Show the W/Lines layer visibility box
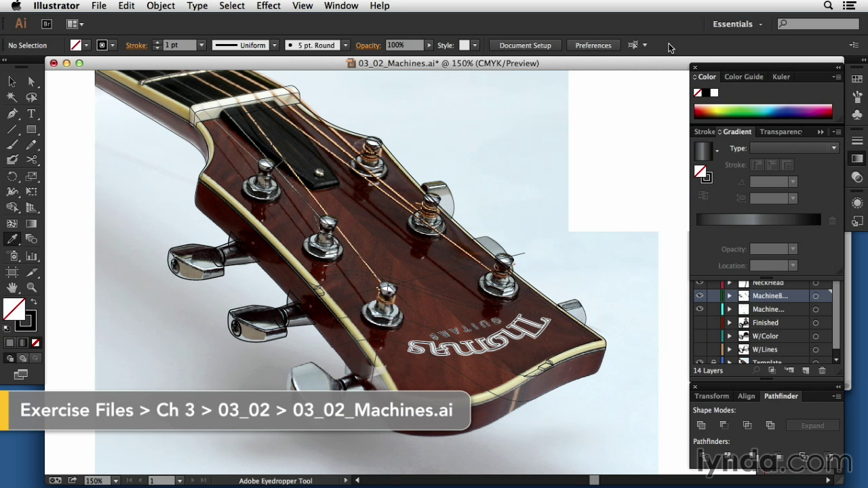868x488 pixels. pos(699,350)
